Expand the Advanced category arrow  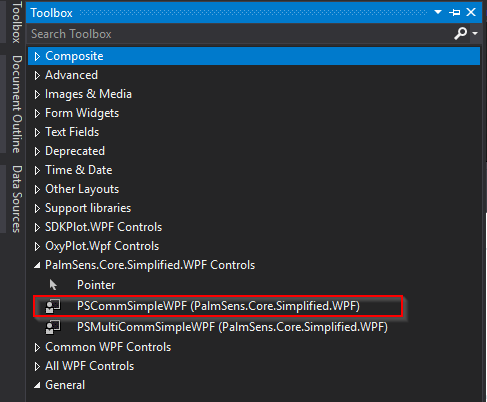37,75
